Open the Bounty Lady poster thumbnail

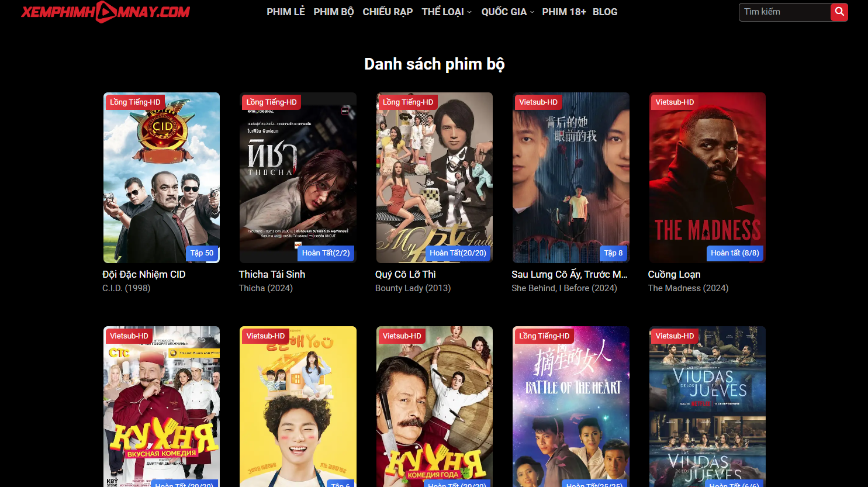coord(434,178)
